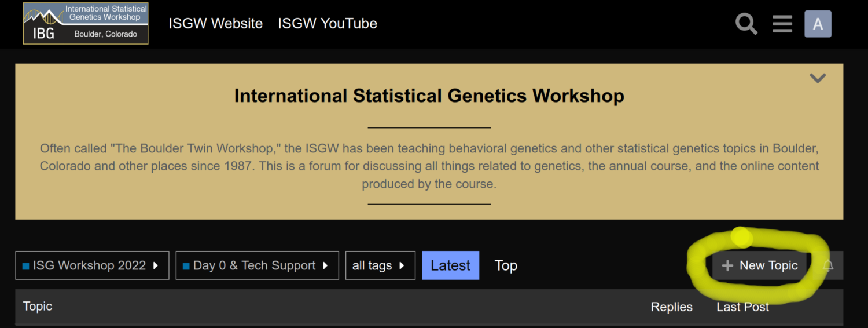Viewport: 868px width, 328px height.
Task: Switch to the Top tab
Action: point(506,265)
